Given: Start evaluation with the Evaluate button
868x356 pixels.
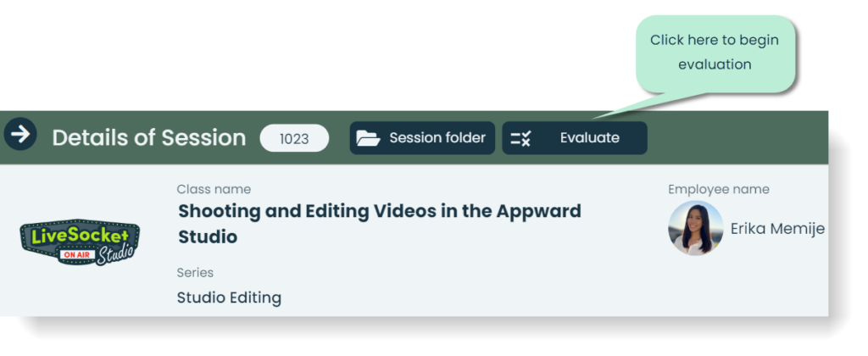Looking at the screenshot, I should pos(575,138).
